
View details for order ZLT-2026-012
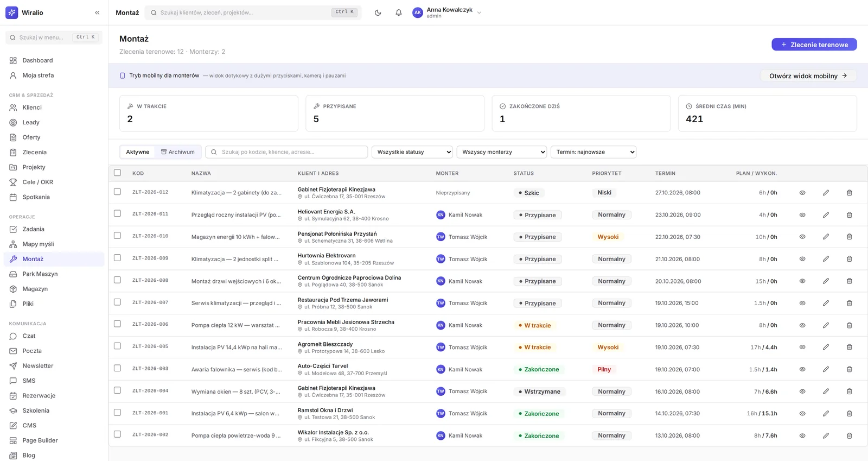click(x=802, y=193)
